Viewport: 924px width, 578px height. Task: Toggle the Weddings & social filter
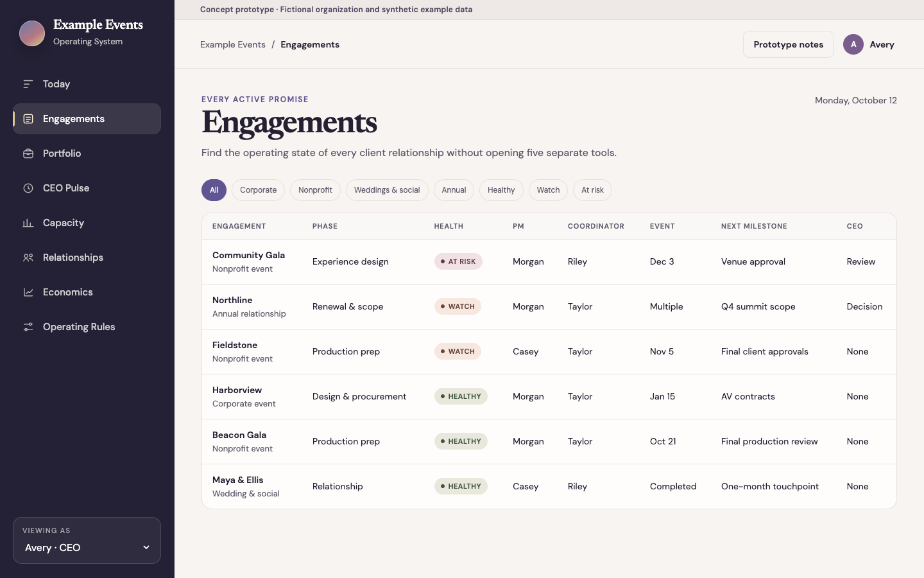point(387,190)
